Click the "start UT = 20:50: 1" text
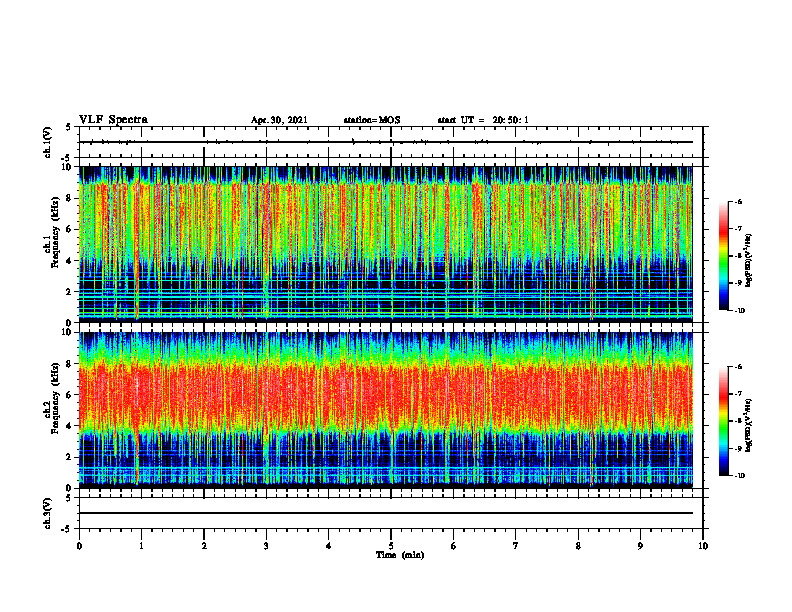Image resolution: width=792 pixels, height=612 pixels. tap(483, 120)
